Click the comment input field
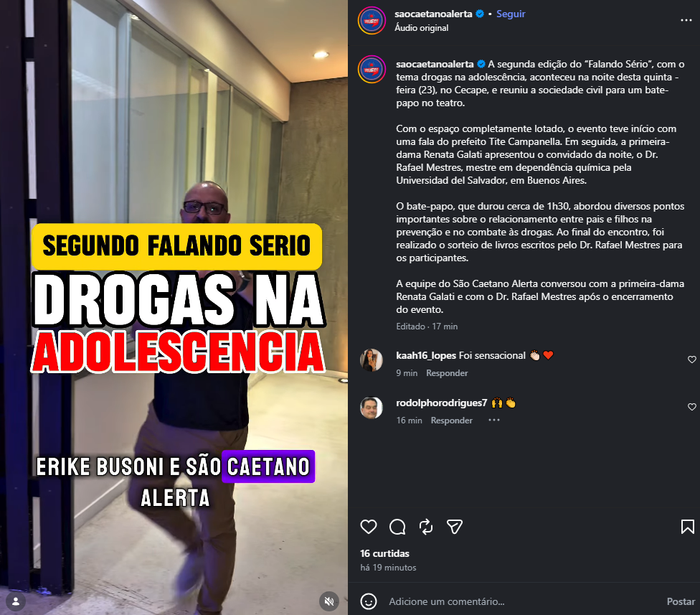The height and width of the screenshot is (615, 700). pos(522,601)
